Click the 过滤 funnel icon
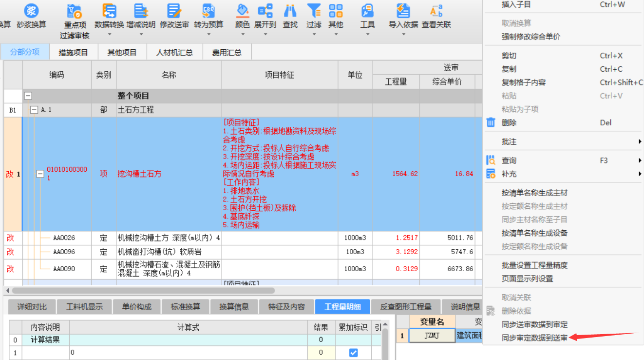The width and height of the screenshot is (644, 360). pyautogui.click(x=314, y=10)
